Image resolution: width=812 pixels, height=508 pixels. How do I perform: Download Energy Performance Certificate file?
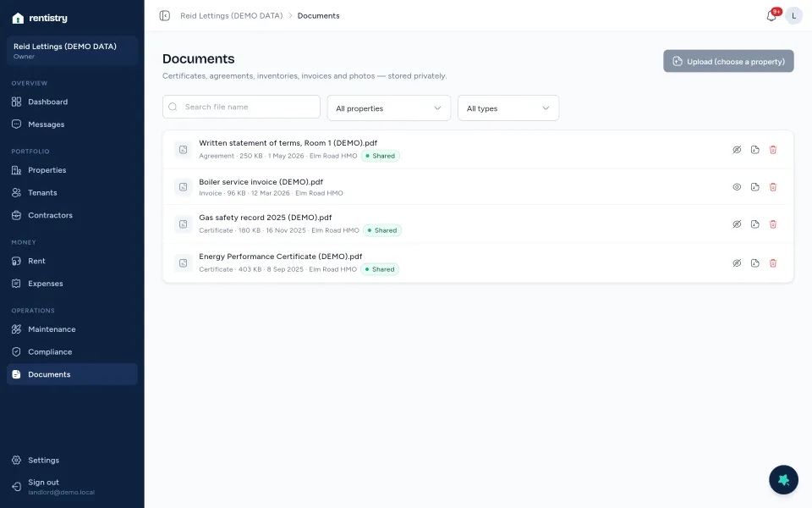tap(755, 263)
